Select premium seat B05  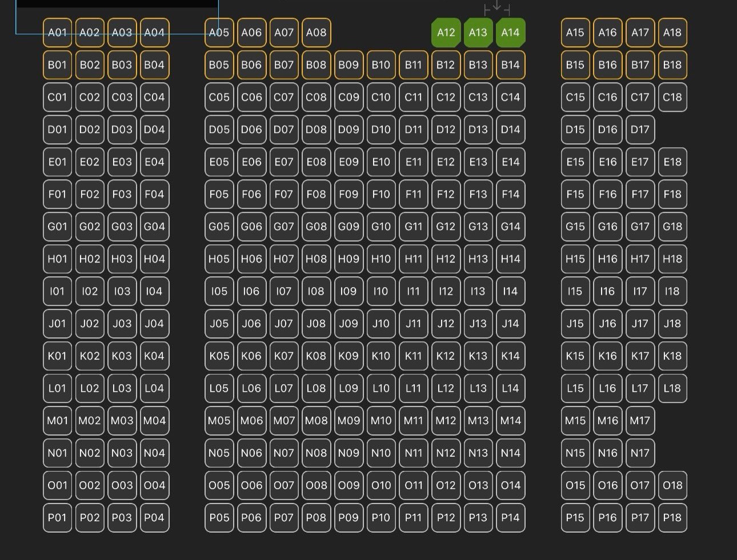pyautogui.click(x=219, y=65)
